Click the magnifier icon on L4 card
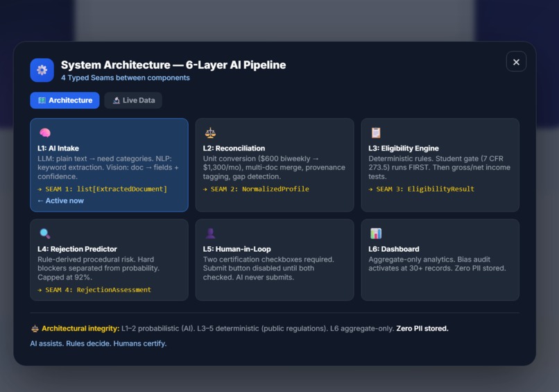The width and height of the screenshot is (559, 392). point(45,234)
